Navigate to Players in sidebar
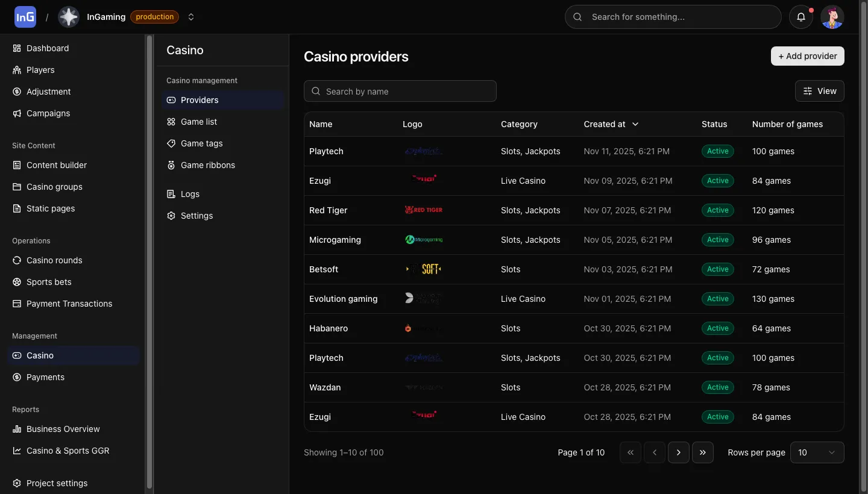Image resolution: width=868 pixels, height=494 pixels. pyautogui.click(x=40, y=70)
